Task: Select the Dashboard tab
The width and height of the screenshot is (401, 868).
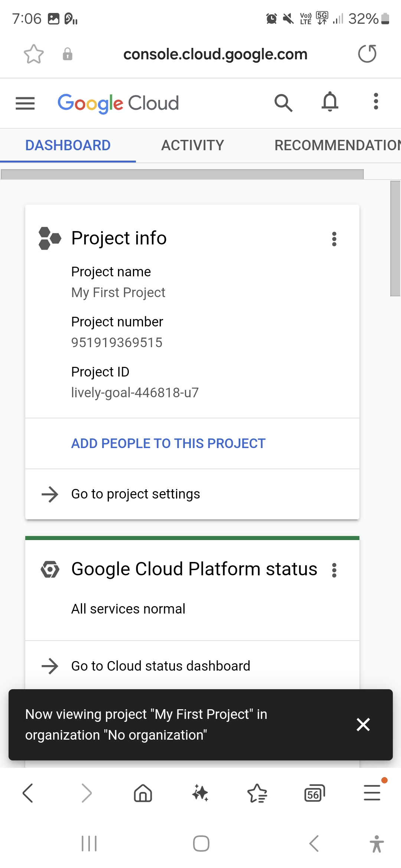Action: tap(68, 145)
